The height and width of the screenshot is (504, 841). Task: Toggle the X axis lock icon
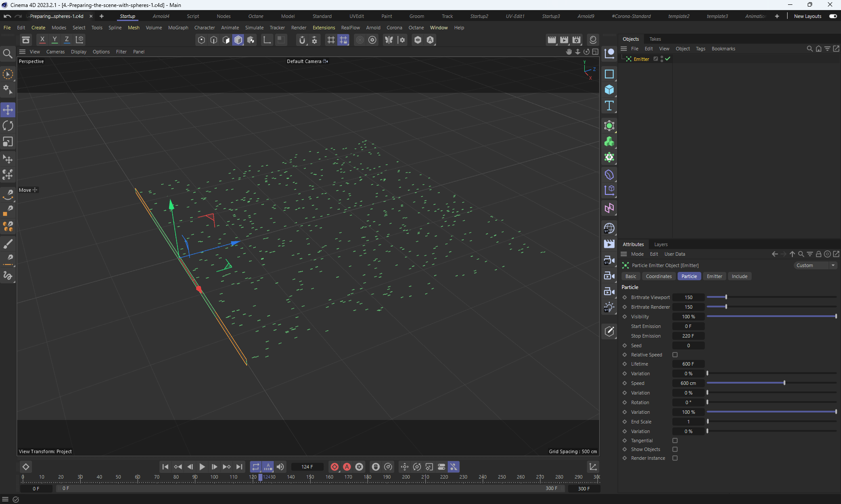pos(42,40)
